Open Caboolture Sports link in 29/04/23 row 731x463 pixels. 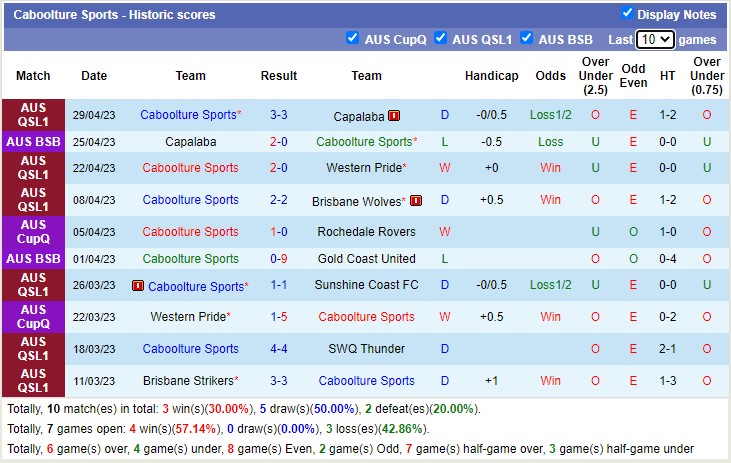[188, 115]
